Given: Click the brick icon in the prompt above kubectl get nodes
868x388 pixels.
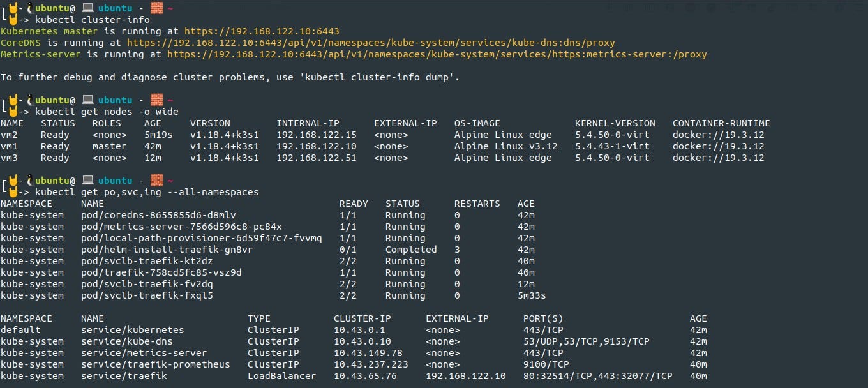Looking at the screenshot, I should pyautogui.click(x=156, y=100).
